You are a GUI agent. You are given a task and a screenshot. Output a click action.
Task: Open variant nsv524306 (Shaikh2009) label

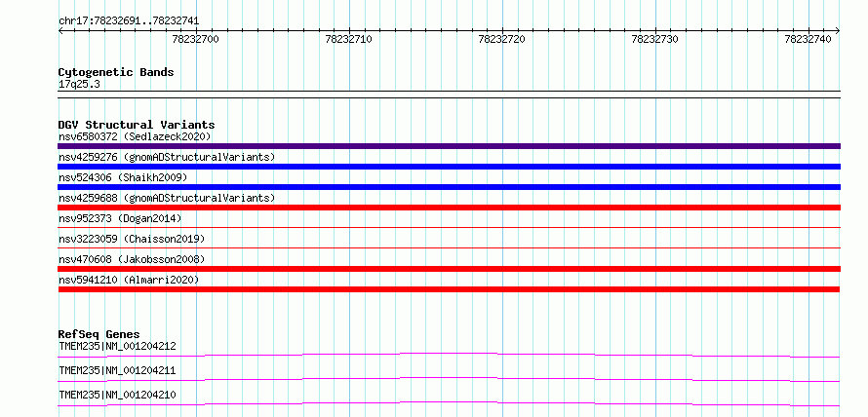click(123, 177)
